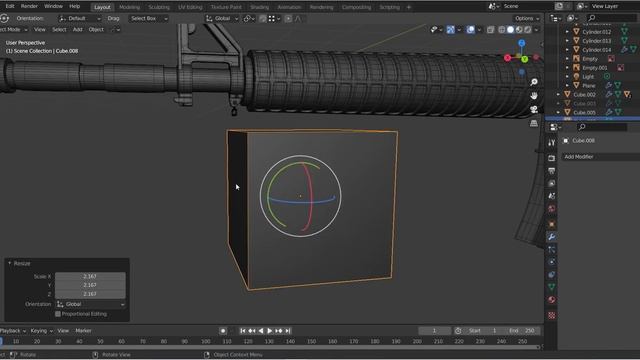Enable the Proportional Editing checkbox in Resize panel
Screen dimensions: 640x360
coord(58,314)
